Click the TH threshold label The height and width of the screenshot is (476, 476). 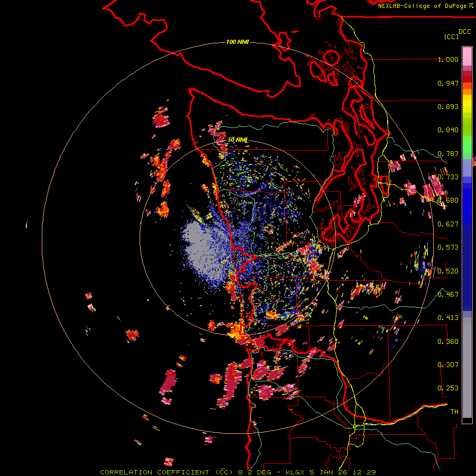click(454, 411)
